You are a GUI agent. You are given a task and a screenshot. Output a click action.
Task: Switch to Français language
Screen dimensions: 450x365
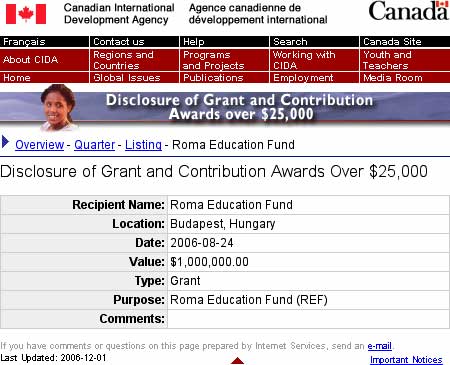[24, 42]
